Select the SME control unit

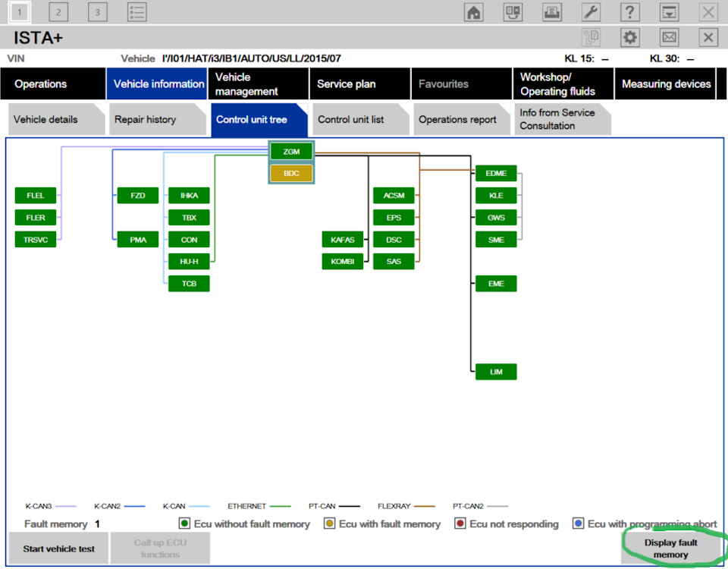click(x=496, y=240)
